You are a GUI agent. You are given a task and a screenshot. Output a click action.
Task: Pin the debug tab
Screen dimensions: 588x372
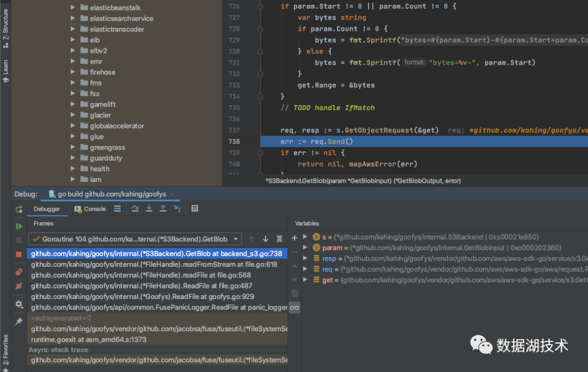pyautogui.click(x=19, y=321)
